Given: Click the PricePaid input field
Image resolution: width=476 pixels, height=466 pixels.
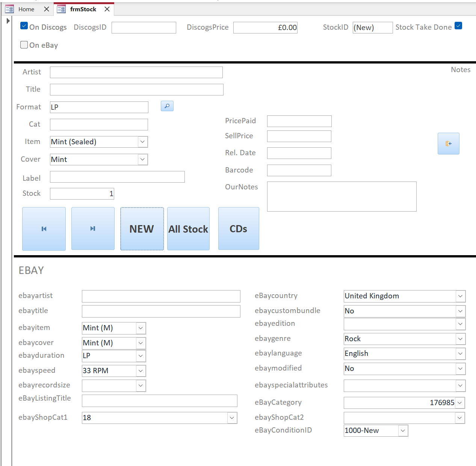Looking at the screenshot, I should pos(299,121).
